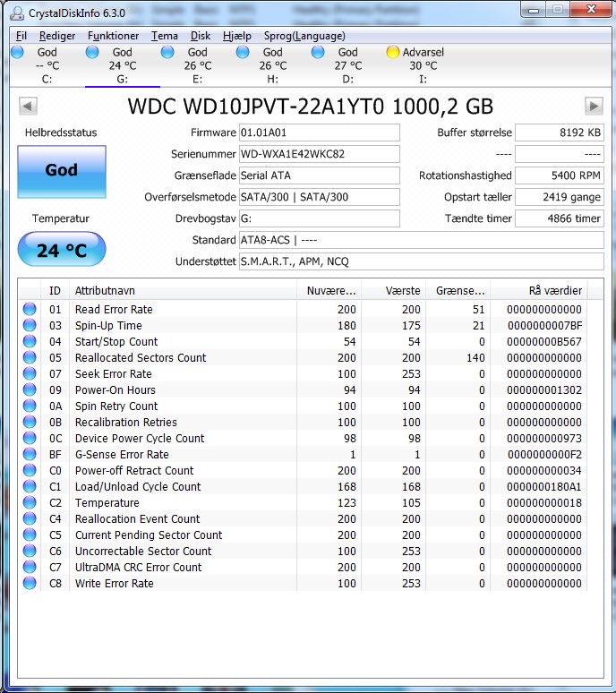This screenshot has height=693, width=616.
Task: Open the Tema menu
Action: coord(165,36)
